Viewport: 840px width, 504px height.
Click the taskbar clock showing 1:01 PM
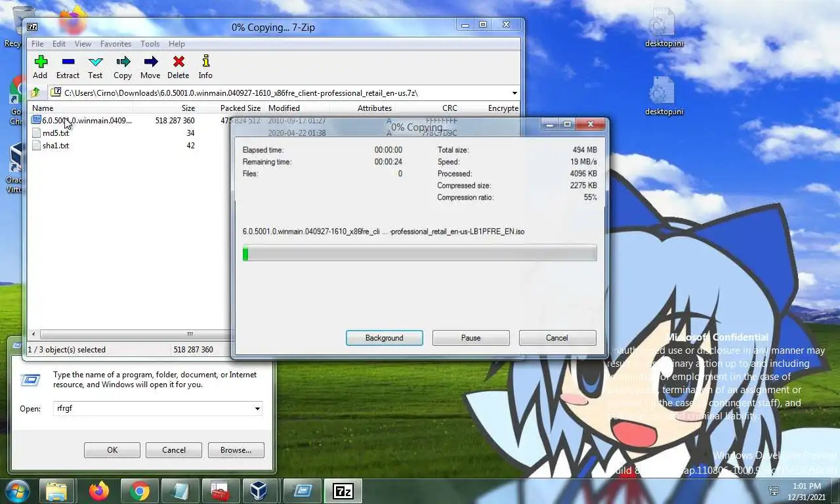pyautogui.click(x=808, y=491)
